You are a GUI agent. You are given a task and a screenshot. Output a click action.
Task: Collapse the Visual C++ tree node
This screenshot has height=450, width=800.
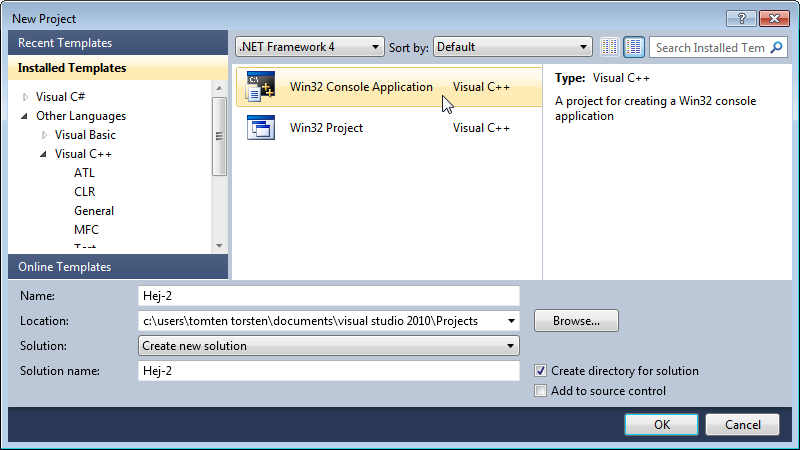pos(43,154)
